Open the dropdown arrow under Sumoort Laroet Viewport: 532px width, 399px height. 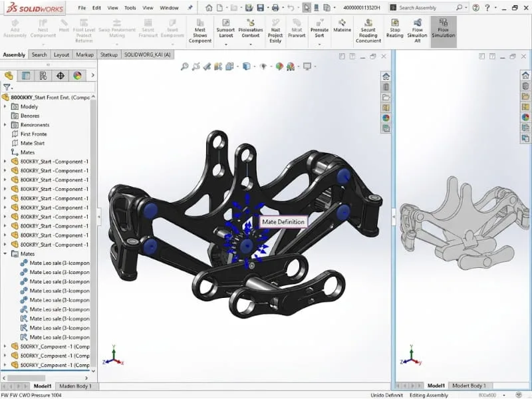click(x=225, y=45)
